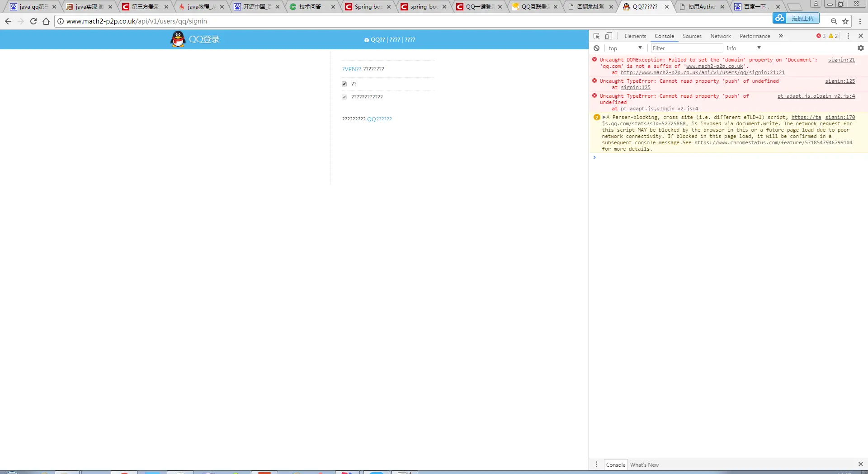This screenshot has height=474, width=868.
Task: Click the QQ penguin logo
Action: coord(178,39)
